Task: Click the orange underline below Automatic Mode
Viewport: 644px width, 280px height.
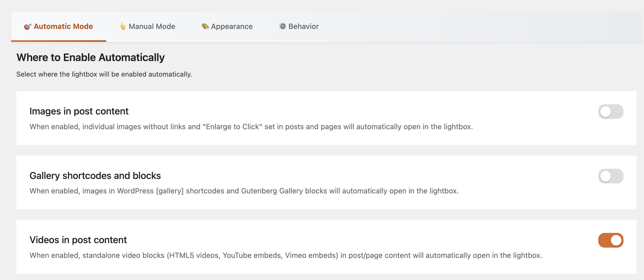Action: click(x=58, y=41)
